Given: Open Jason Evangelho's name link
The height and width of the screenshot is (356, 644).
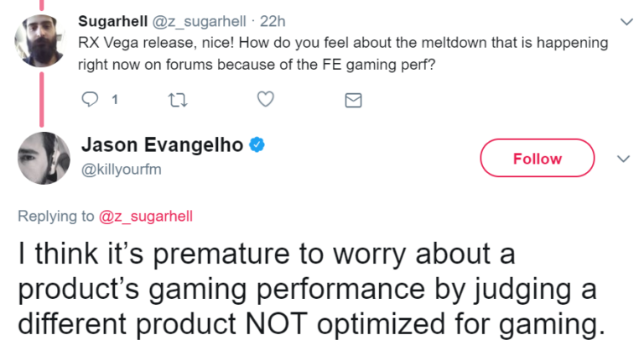Looking at the screenshot, I should coord(162,144).
